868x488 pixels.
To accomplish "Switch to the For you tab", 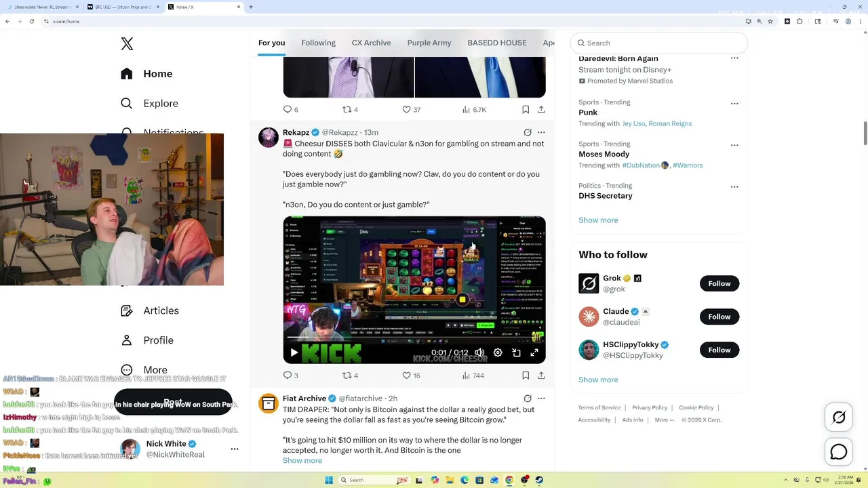I will (271, 43).
